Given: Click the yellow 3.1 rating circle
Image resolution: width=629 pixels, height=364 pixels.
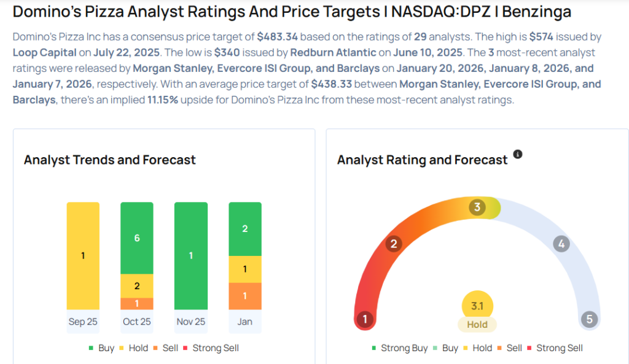Looking at the screenshot, I should click(477, 304).
